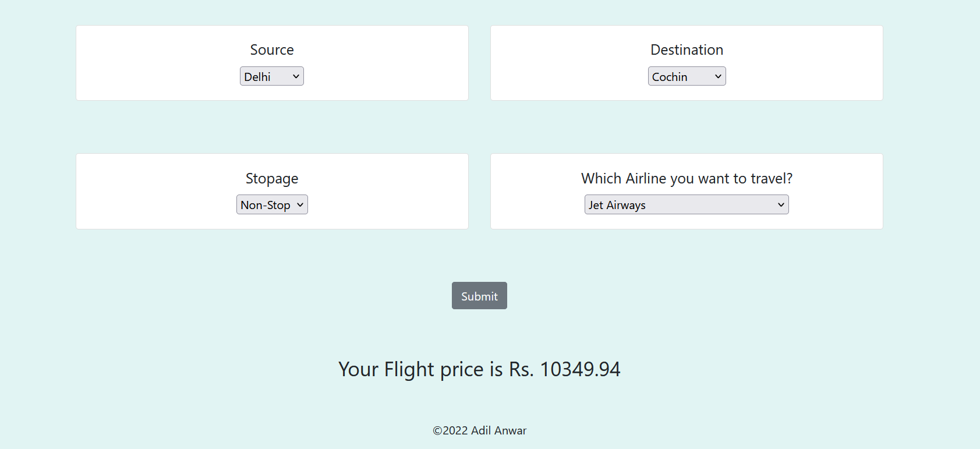Click the chevron arrow on the Stopage selector
Image resolution: width=980 pixels, height=449 pixels.
click(299, 204)
